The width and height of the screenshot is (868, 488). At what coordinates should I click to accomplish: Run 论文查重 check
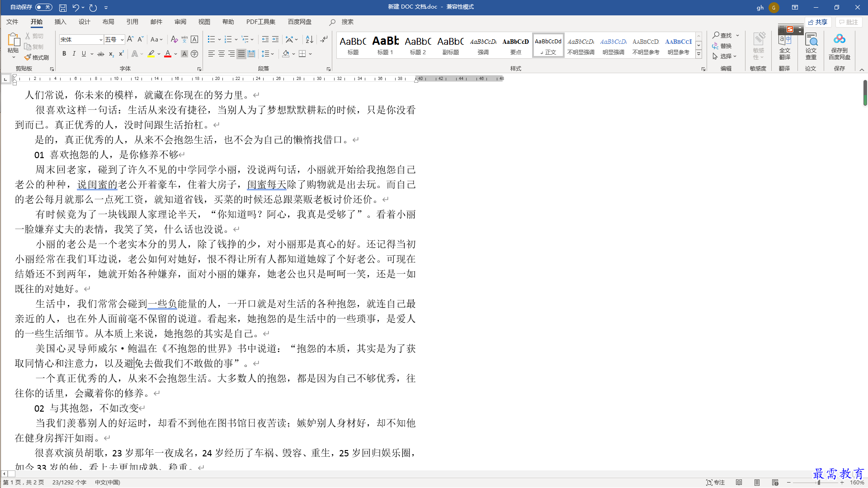[811, 46]
